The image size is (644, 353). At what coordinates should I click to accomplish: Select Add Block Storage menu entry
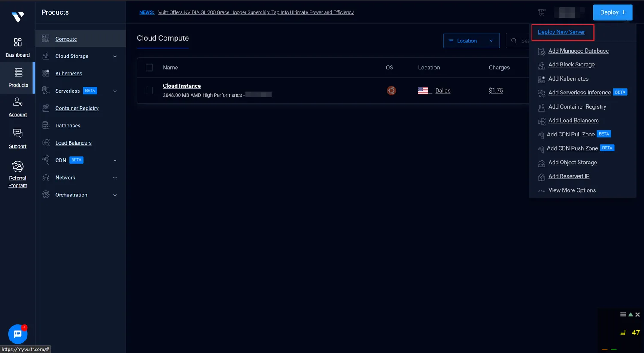[571, 65]
